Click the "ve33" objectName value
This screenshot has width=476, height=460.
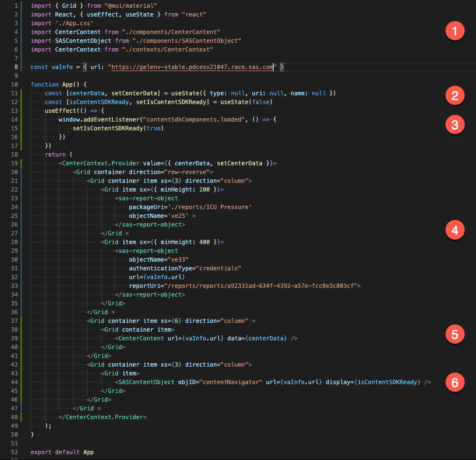(x=178, y=260)
